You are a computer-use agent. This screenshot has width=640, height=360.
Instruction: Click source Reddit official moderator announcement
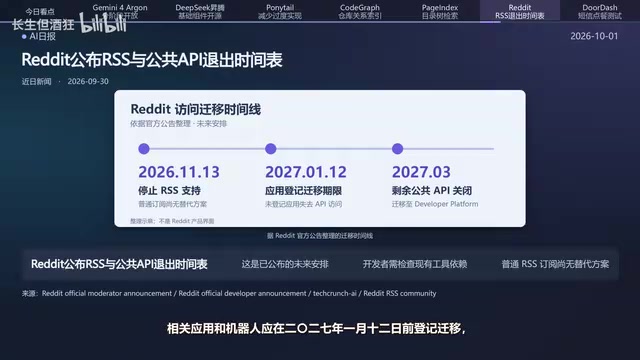pos(107,293)
